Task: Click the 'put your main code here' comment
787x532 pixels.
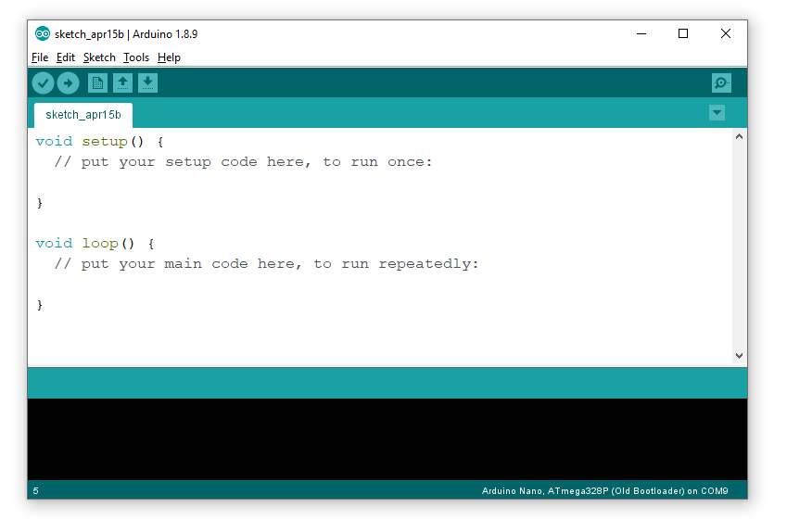Action: (x=266, y=264)
